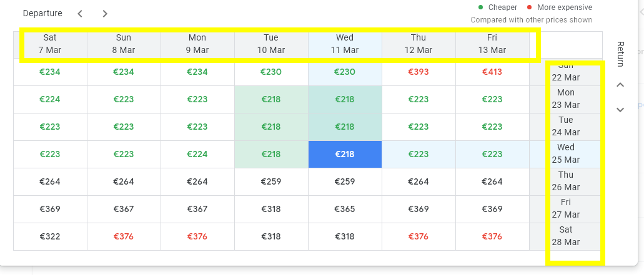Click the Wed 11 Mar departure header
The width and height of the screenshot is (644, 275).
pos(345,44)
